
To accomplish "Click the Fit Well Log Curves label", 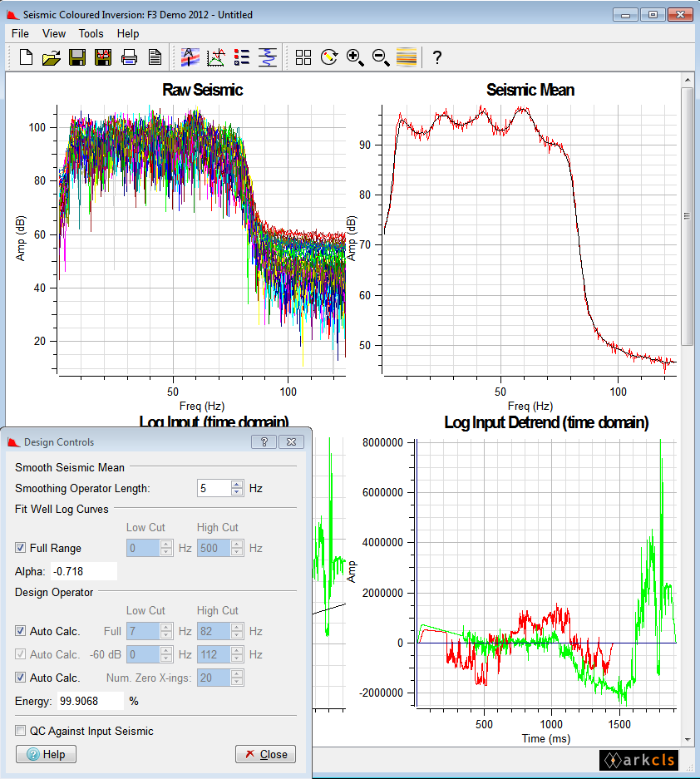I will (x=62, y=510).
